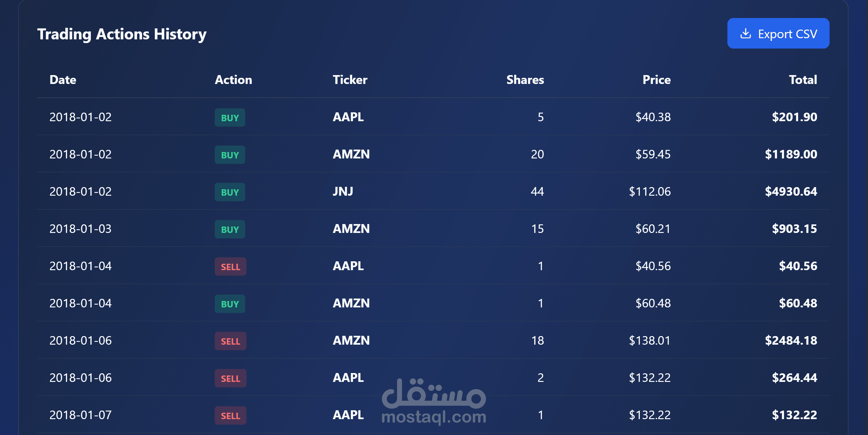Click the $4930.64 total value

click(791, 191)
